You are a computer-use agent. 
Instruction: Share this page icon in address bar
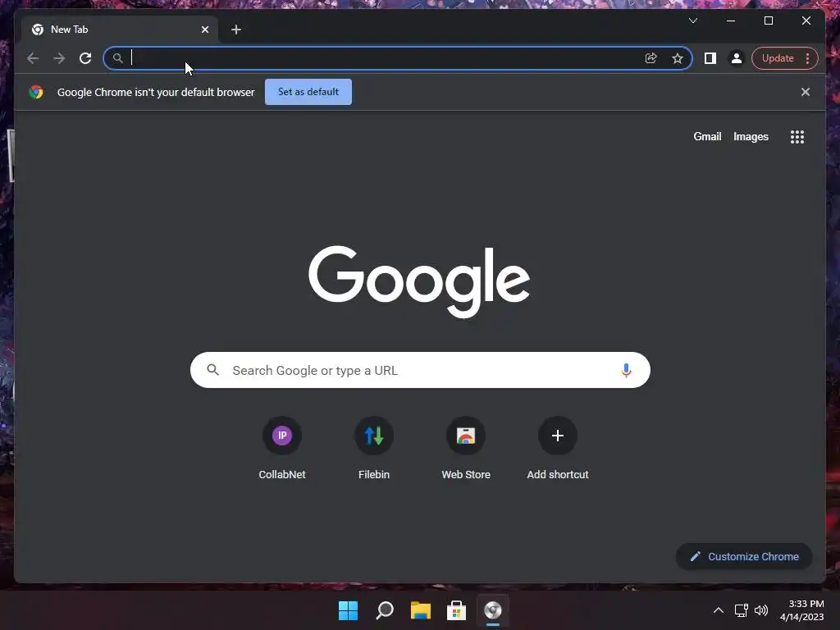pyautogui.click(x=651, y=58)
